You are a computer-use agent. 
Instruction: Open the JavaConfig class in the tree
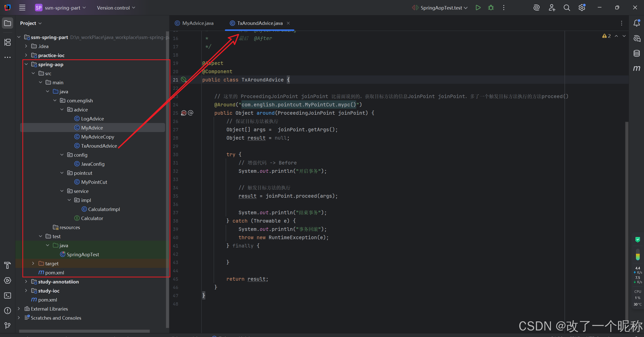pyautogui.click(x=93, y=164)
